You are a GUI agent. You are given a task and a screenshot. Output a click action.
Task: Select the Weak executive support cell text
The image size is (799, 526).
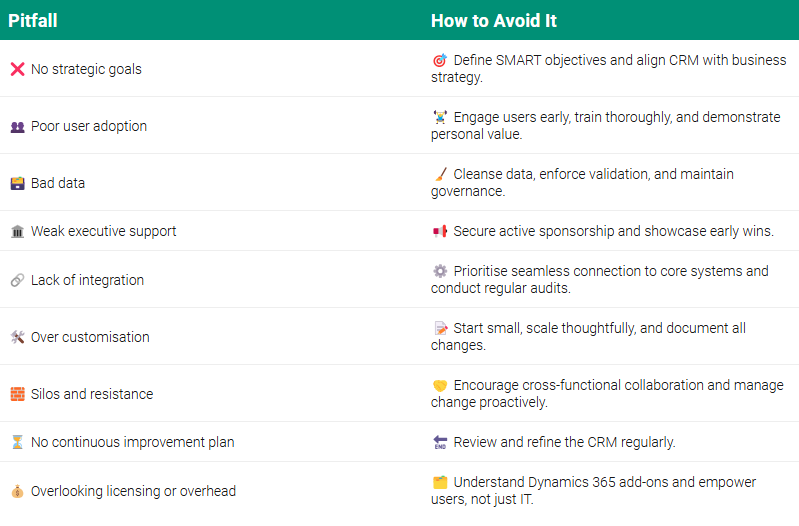[103, 231]
